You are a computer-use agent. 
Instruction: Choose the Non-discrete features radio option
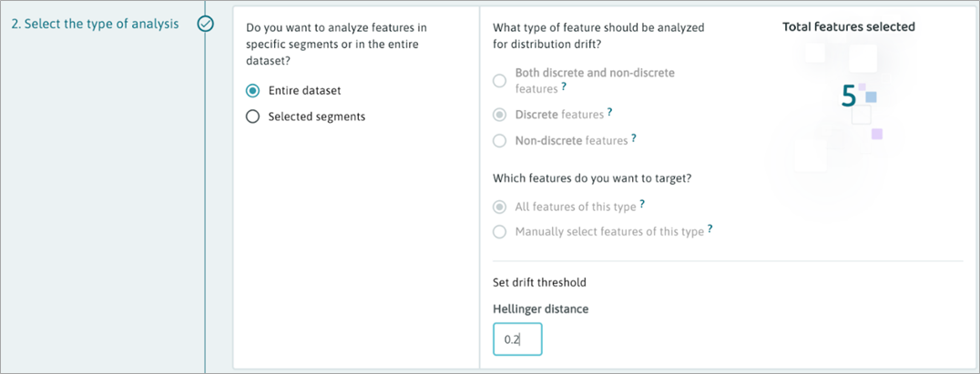point(499,141)
